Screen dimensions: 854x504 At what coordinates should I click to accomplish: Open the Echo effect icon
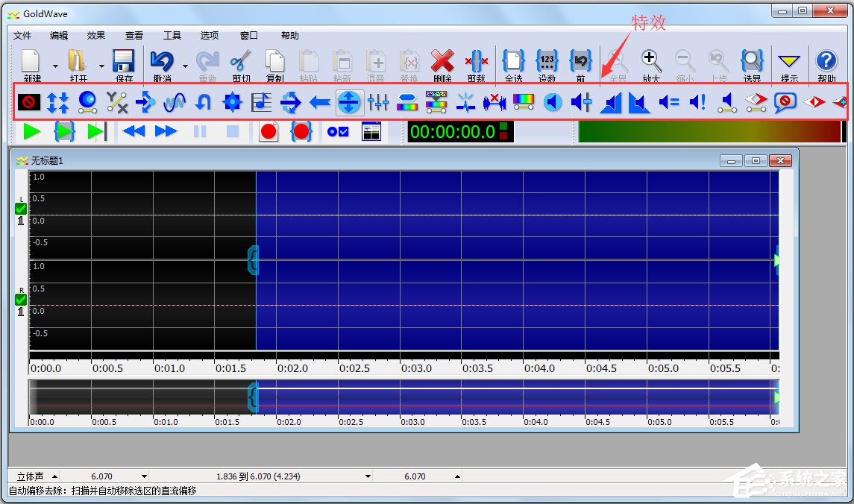145,102
